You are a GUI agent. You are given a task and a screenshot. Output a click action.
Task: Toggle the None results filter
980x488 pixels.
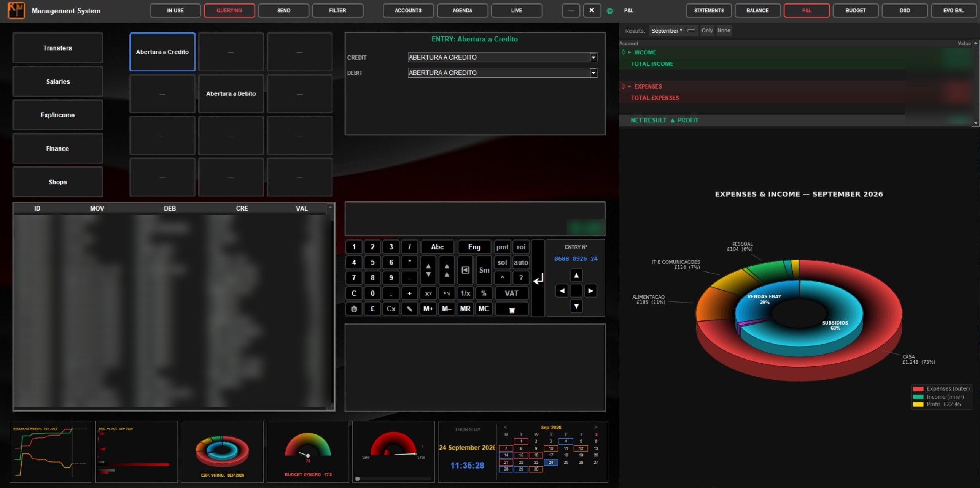tap(724, 30)
